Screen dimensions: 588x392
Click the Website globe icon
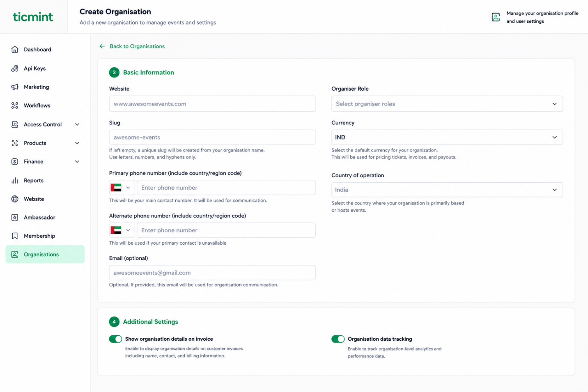tap(15, 199)
